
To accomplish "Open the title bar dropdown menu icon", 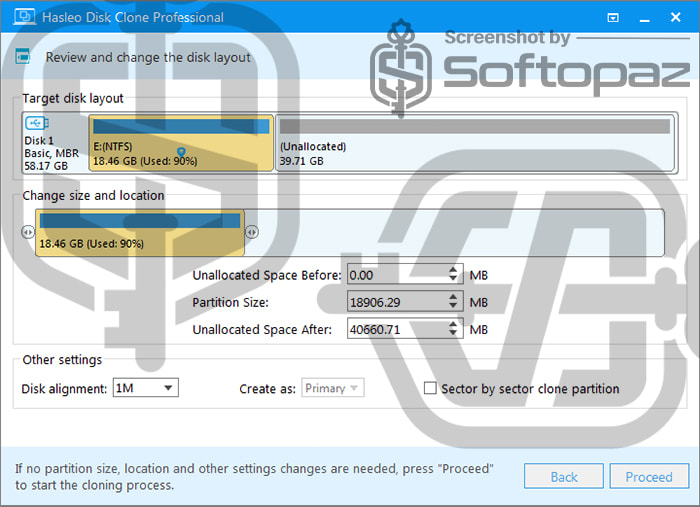I will (613, 17).
